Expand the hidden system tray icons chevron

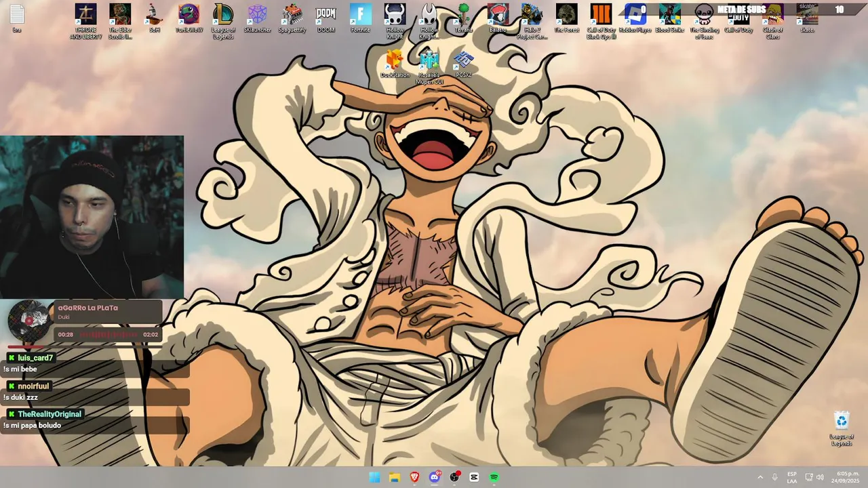(x=760, y=477)
